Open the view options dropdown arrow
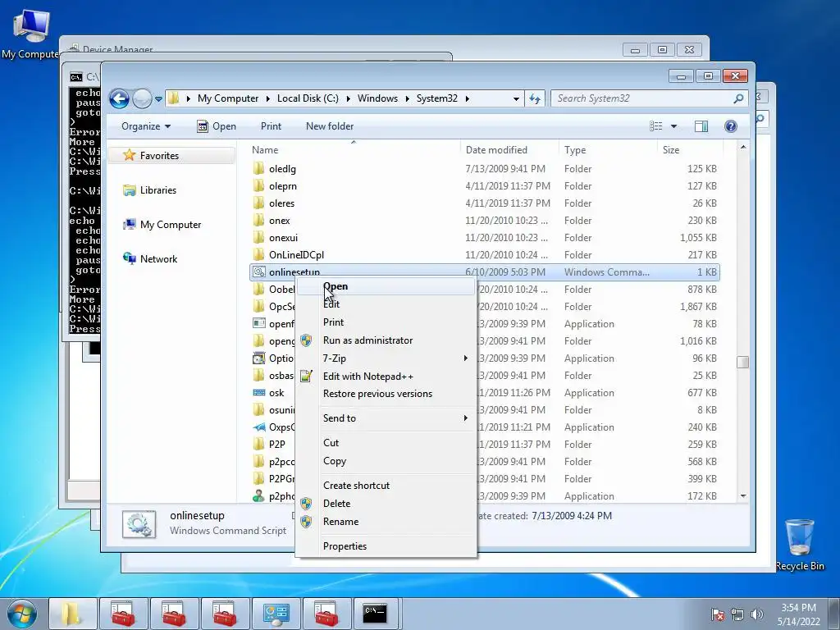 pos(673,126)
